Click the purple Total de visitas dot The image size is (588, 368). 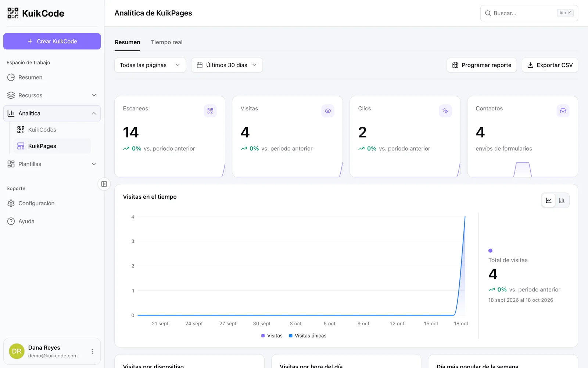(490, 251)
